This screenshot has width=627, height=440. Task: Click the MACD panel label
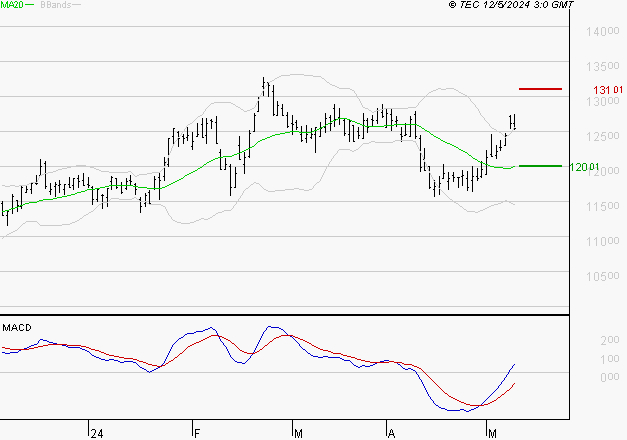17,328
